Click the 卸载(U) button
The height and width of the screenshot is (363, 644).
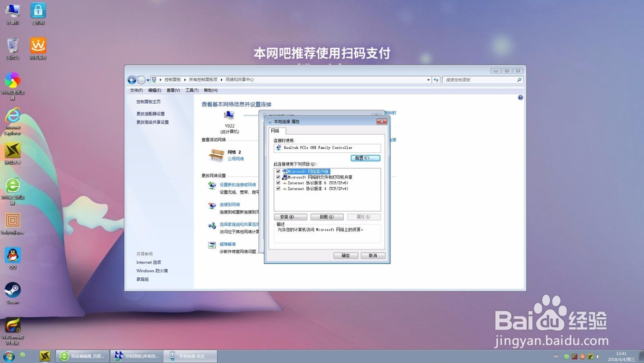pos(327,217)
